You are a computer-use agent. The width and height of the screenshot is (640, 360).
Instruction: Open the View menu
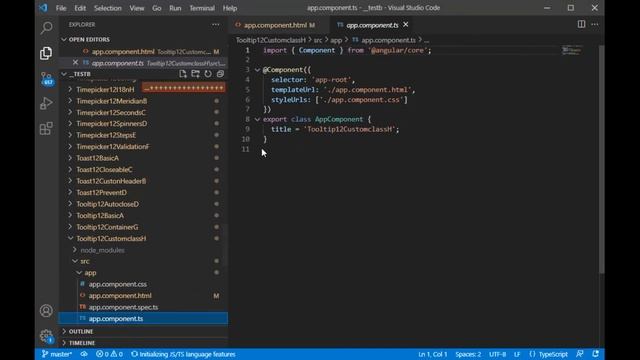coord(137,8)
